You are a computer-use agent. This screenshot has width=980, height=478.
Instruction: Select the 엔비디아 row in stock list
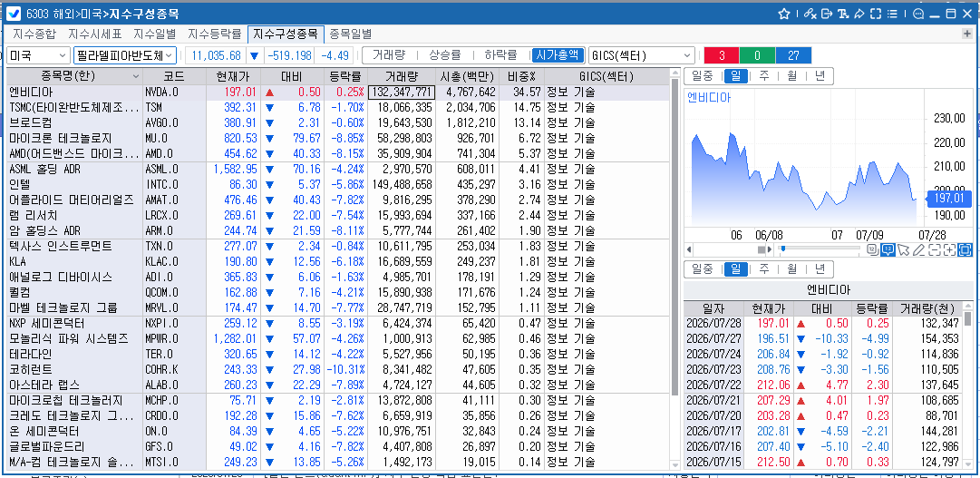click(x=337, y=93)
